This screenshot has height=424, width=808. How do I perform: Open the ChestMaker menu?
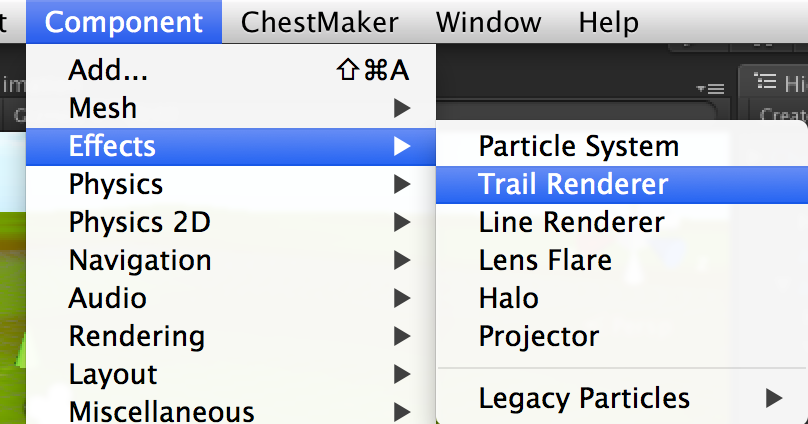(319, 22)
